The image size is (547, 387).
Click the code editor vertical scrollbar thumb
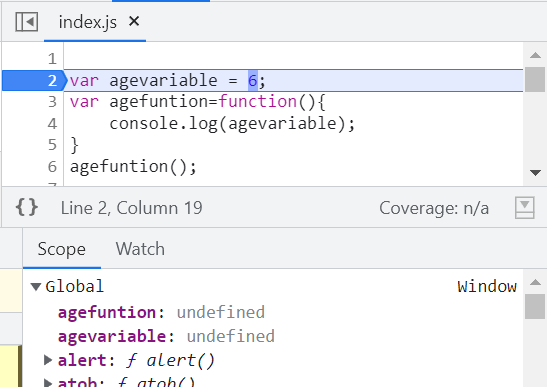535,80
